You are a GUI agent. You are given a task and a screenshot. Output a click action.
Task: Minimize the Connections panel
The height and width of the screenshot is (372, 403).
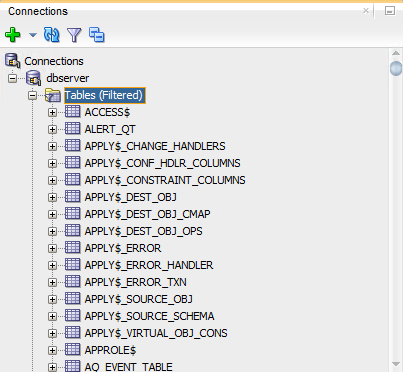pyautogui.click(x=390, y=11)
